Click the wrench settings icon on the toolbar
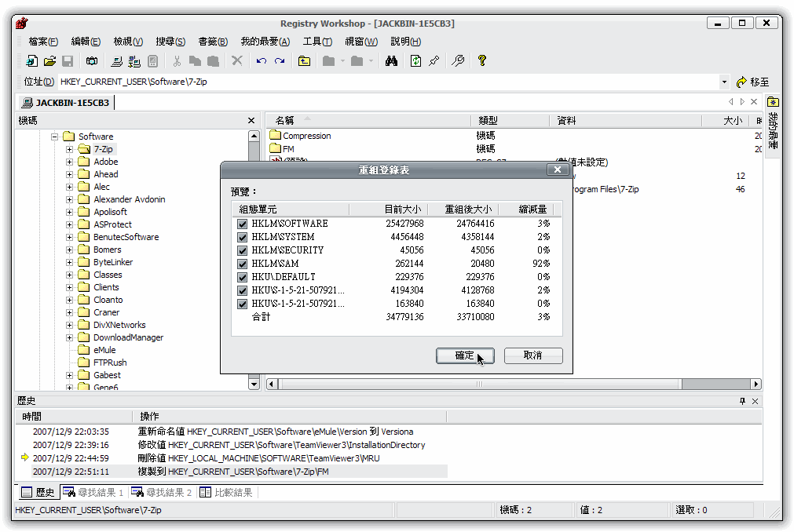Viewport: 794px width, 532px height. (458, 60)
